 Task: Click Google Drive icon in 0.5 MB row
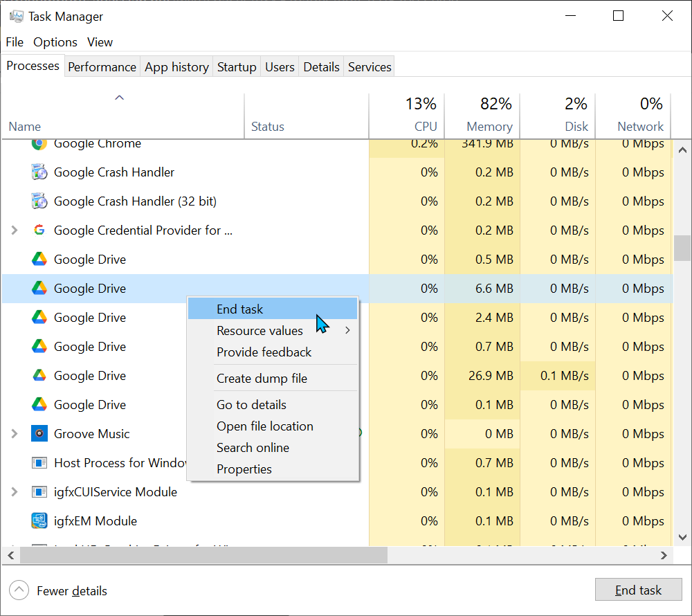tap(39, 259)
